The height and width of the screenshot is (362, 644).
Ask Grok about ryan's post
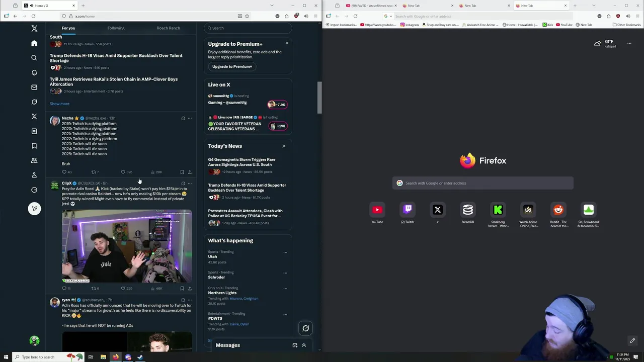pyautogui.click(x=183, y=300)
